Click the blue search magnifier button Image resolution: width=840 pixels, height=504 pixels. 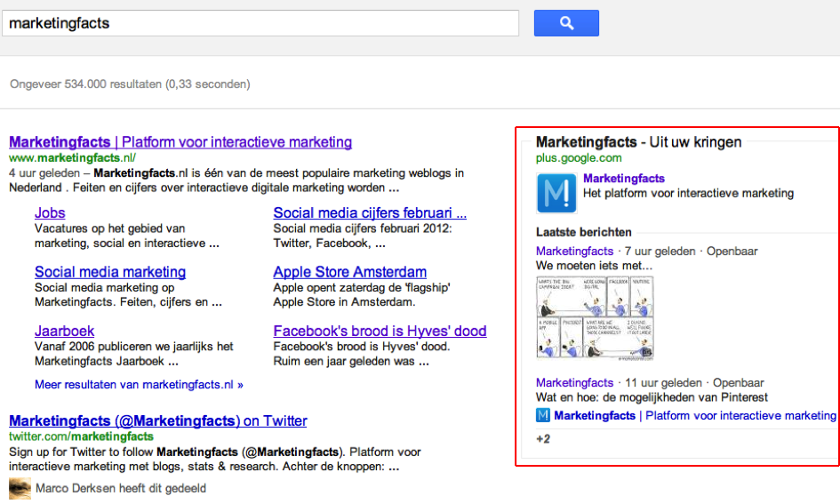[x=566, y=23]
